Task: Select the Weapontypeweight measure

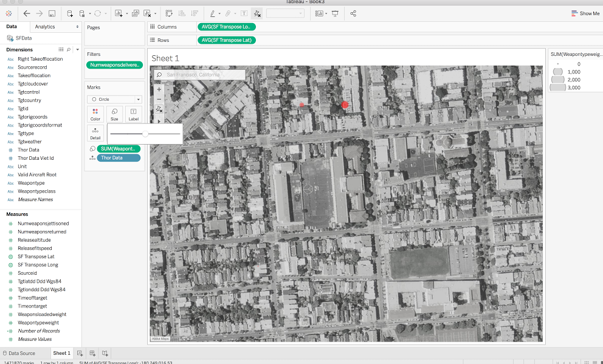Action: (x=38, y=323)
